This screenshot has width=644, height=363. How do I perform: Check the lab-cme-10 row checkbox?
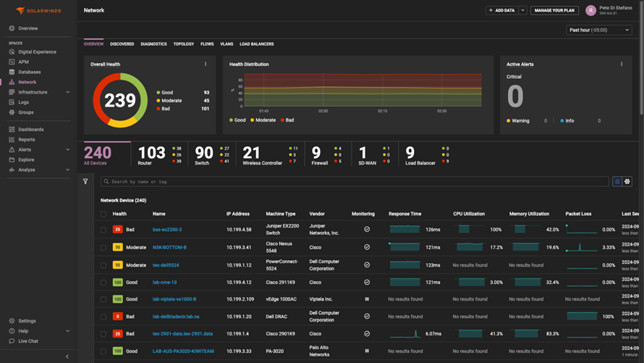pos(103,283)
